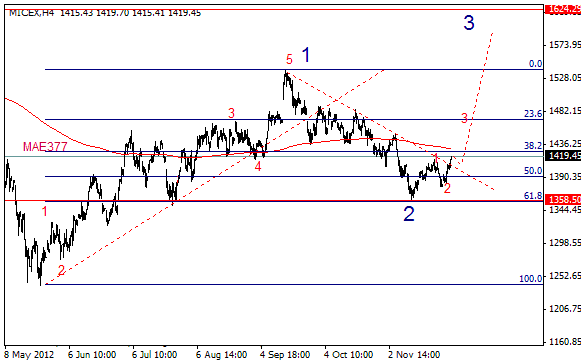Select the MAE377 moving average label
581x361 pixels.
tap(45, 146)
